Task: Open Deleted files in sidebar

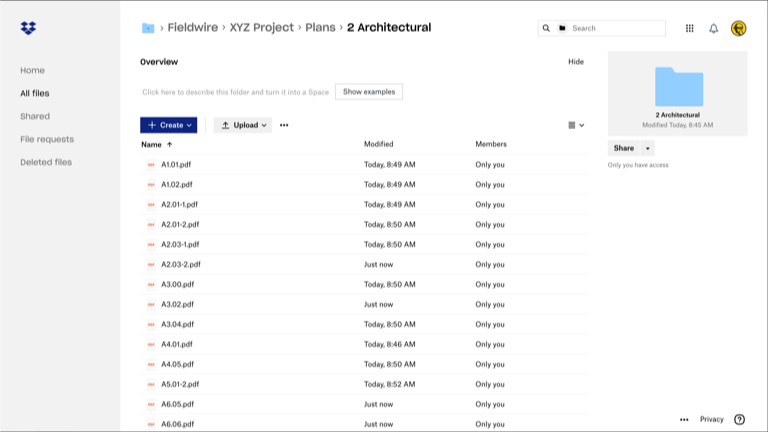Action: [x=46, y=162]
